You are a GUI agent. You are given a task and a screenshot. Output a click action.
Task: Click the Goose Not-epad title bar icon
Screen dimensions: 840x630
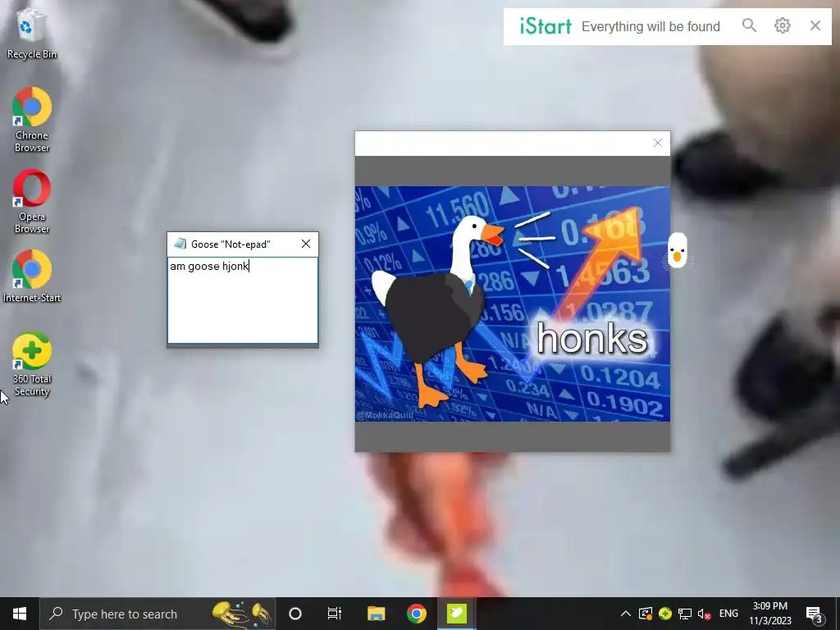[x=180, y=244]
